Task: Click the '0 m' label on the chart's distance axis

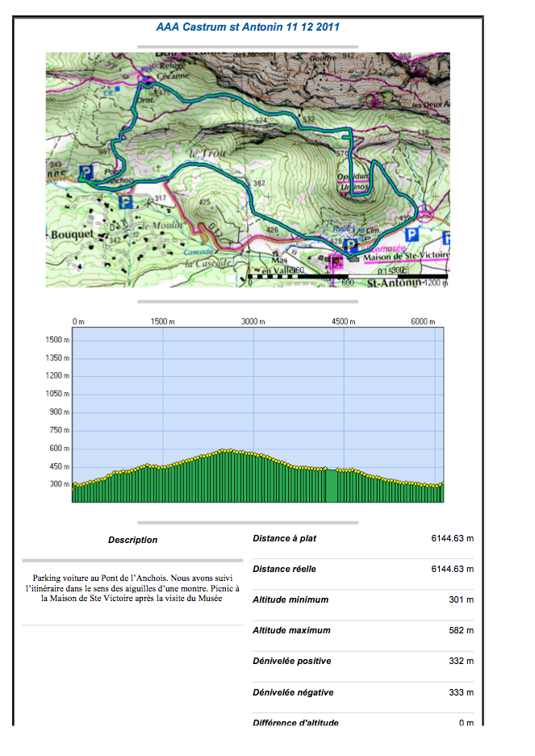Action: point(78,322)
